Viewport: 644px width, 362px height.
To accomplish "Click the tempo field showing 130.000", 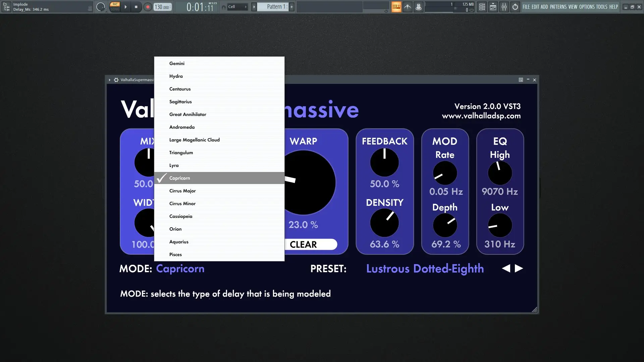I will [162, 7].
